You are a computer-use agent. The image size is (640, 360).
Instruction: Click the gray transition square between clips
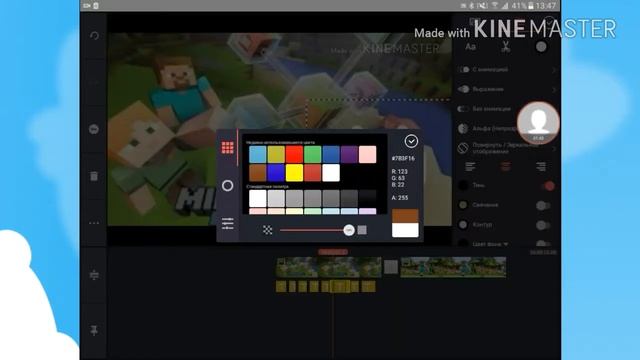391,267
